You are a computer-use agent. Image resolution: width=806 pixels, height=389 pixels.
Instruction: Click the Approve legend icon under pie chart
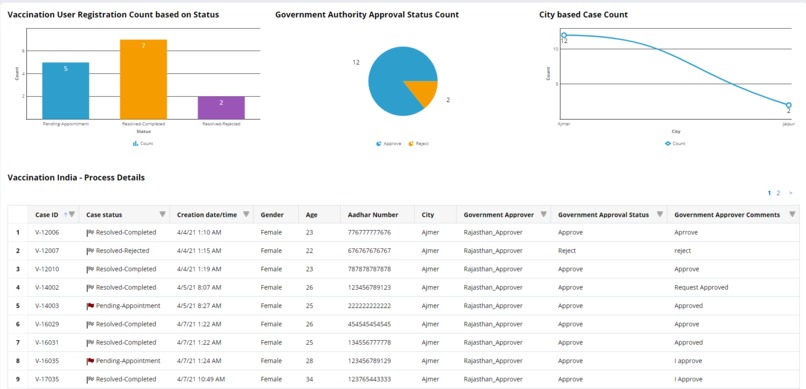[x=378, y=143]
